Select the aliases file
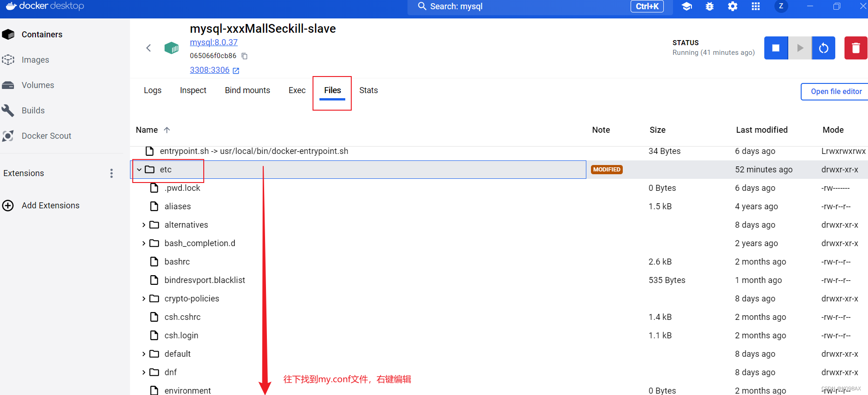This screenshot has width=868, height=395. pos(177,206)
